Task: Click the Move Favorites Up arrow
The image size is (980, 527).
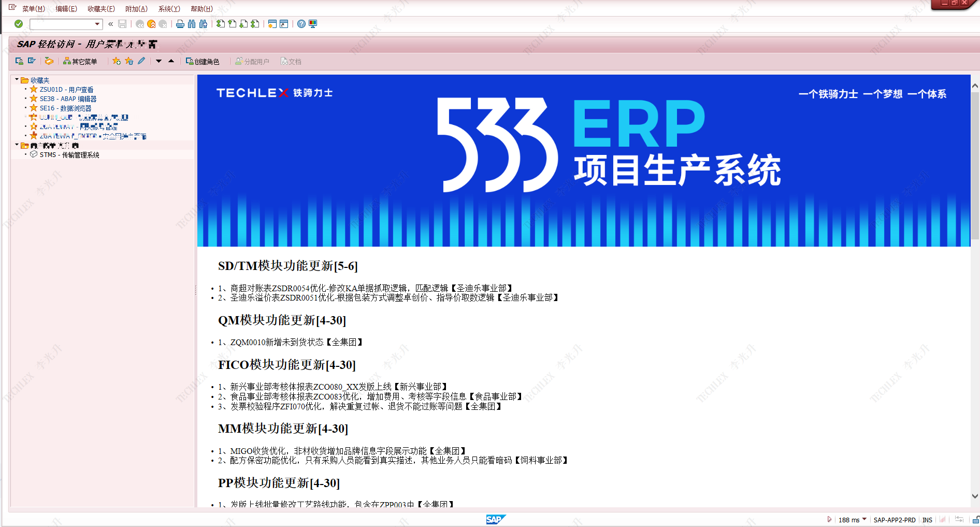Action: pos(171,61)
